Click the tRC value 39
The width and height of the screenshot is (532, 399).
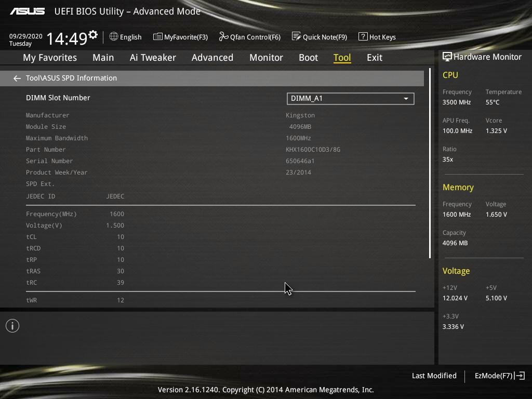click(x=121, y=283)
